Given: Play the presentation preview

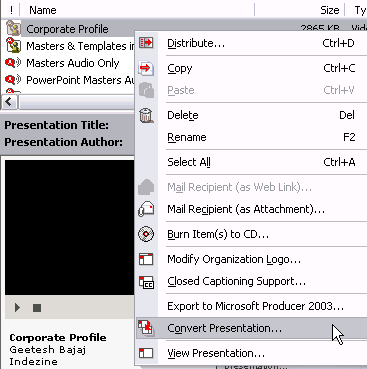Looking at the screenshot, I should pyautogui.click(x=17, y=307).
